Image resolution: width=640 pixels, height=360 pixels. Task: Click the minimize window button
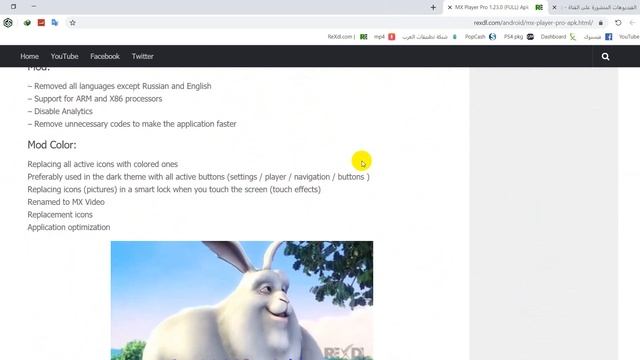34,7
